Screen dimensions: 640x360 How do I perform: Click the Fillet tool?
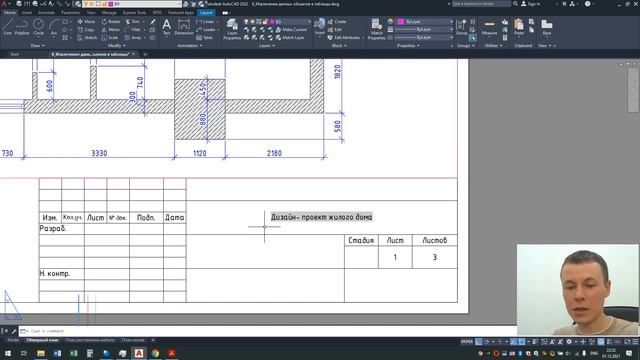(x=133, y=29)
